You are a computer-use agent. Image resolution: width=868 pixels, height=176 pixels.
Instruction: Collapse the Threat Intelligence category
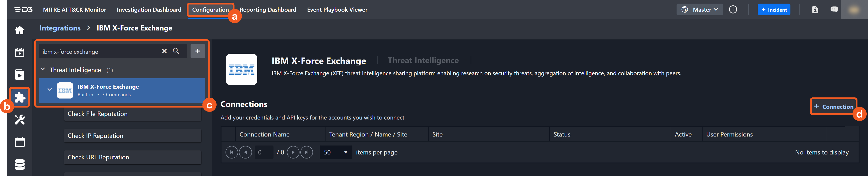43,69
